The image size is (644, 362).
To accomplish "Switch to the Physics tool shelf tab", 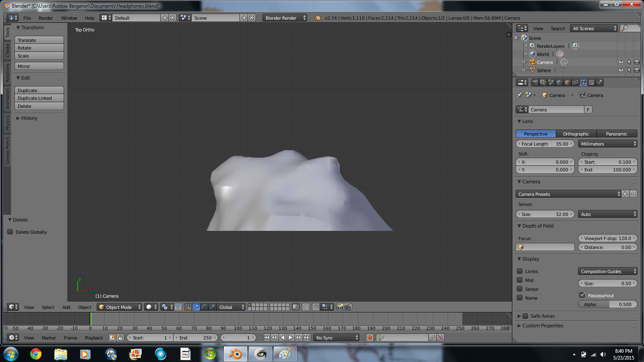I will click(x=7, y=123).
